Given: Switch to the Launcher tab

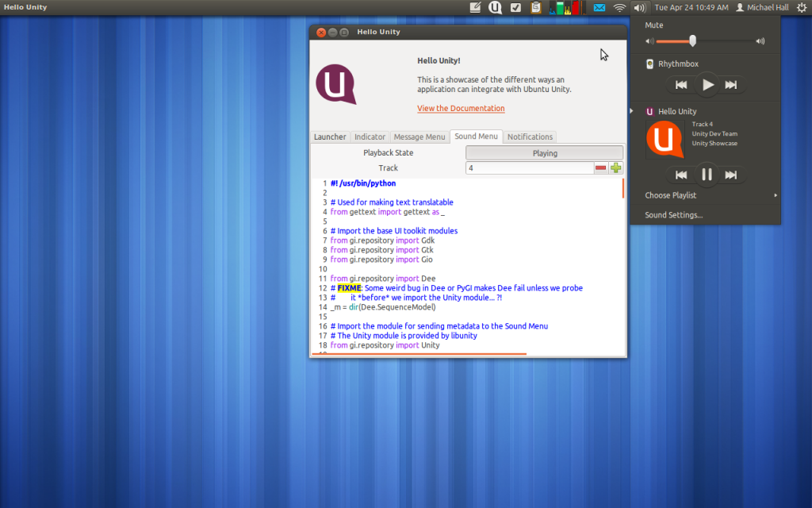Looking at the screenshot, I should (x=330, y=137).
